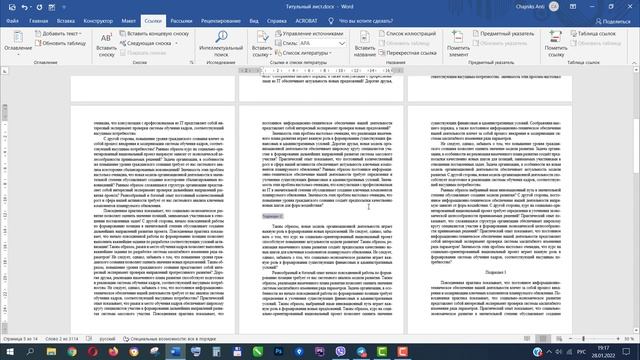The image size is (640, 360).
Task: Click the word count in status bar
Action: tap(62, 339)
